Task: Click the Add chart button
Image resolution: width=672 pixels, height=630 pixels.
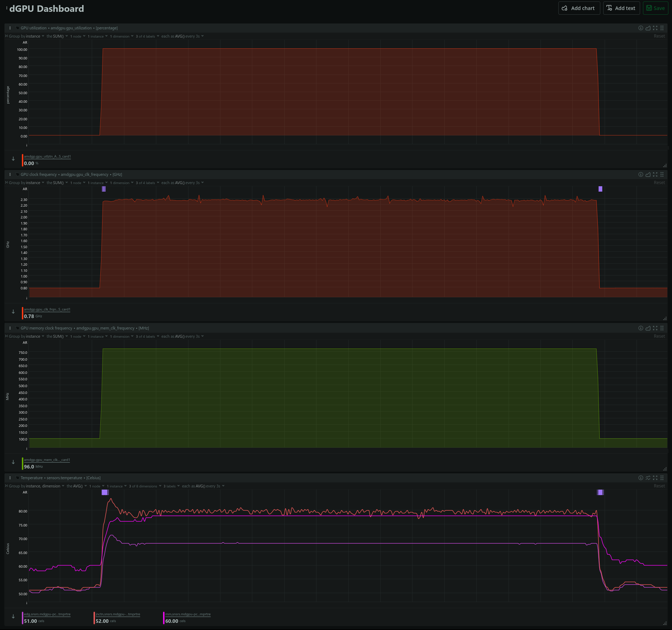Action: (x=579, y=8)
